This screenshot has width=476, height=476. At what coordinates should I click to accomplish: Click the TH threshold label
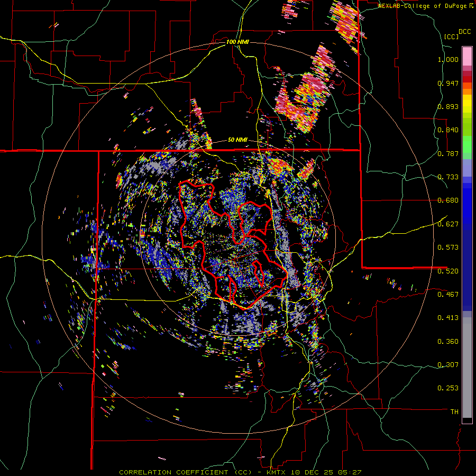tap(454, 411)
